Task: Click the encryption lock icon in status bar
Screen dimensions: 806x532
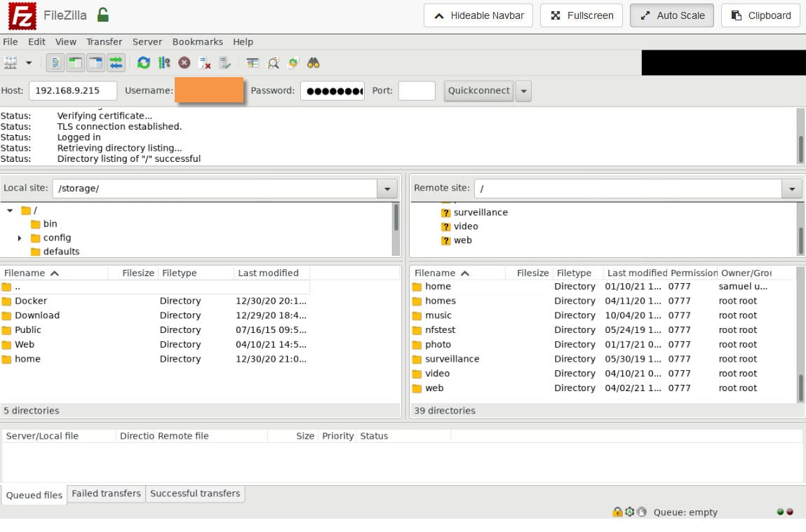Action: click(617, 512)
